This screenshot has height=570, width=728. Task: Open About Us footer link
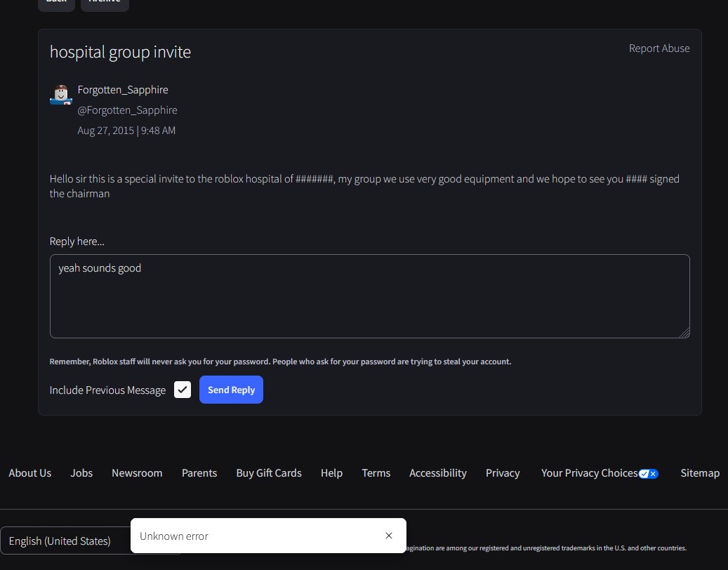[x=29, y=473]
